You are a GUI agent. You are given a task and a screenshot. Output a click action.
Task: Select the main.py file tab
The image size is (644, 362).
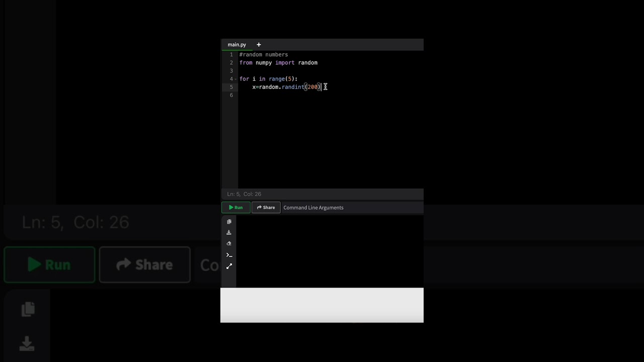[236, 45]
